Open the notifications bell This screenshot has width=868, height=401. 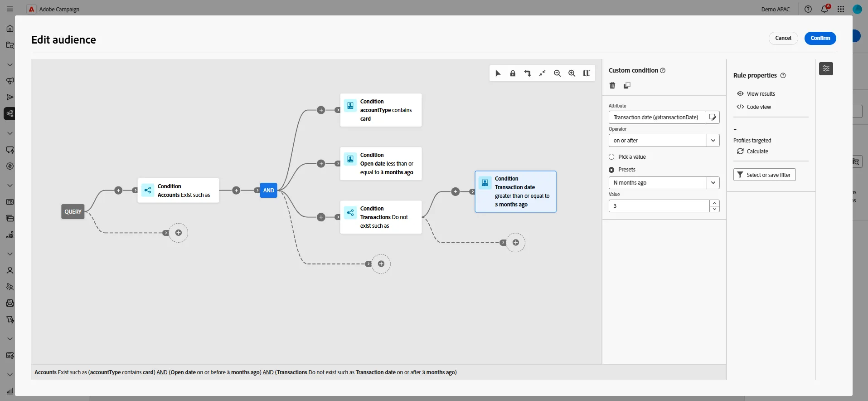tap(824, 9)
